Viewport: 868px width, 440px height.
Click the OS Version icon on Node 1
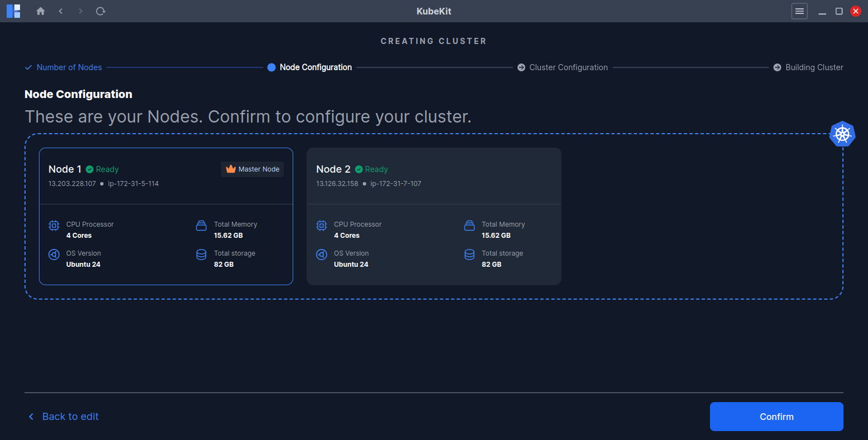point(53,255)
